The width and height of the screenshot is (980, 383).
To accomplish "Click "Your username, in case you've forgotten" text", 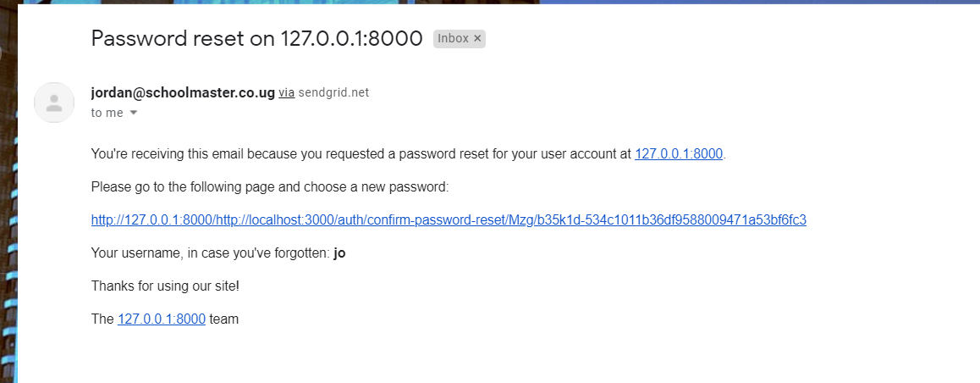I will click(x=210, y=253).
